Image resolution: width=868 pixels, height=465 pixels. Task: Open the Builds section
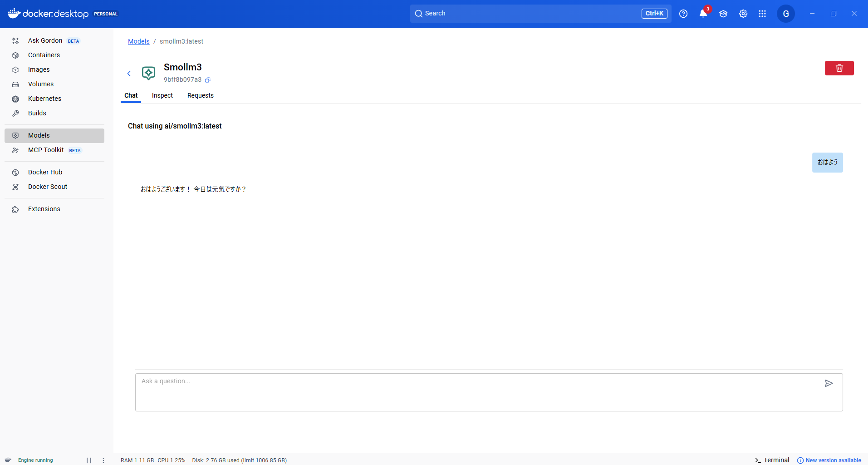click(x=54, y=114)
